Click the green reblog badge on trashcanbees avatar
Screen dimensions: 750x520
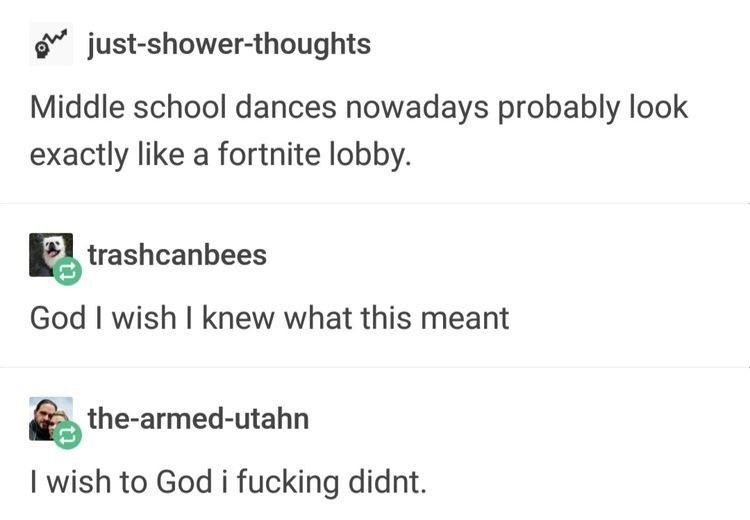[67, 271]
